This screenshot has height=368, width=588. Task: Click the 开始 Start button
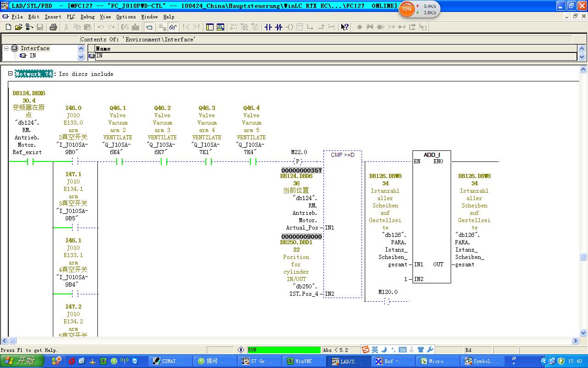pos(22,361)
